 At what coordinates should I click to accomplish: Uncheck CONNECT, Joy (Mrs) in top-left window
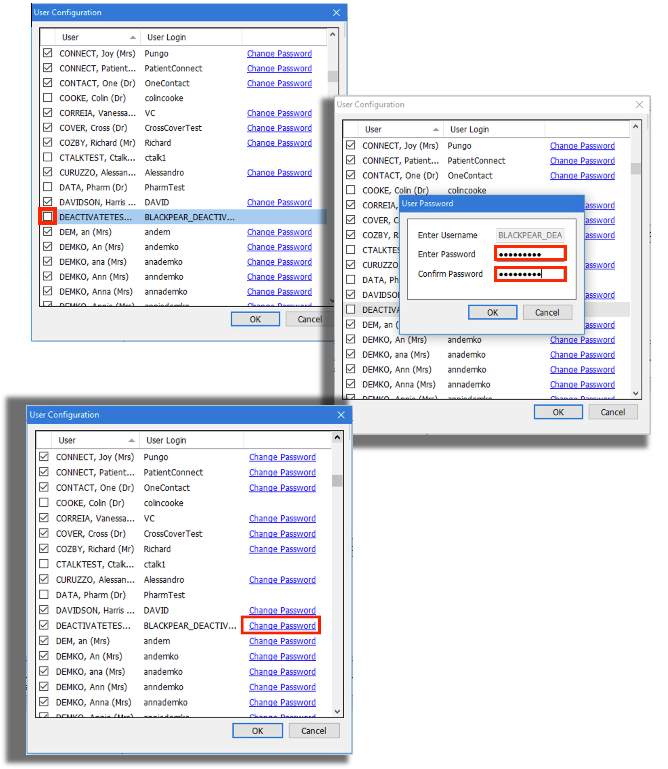48,52
